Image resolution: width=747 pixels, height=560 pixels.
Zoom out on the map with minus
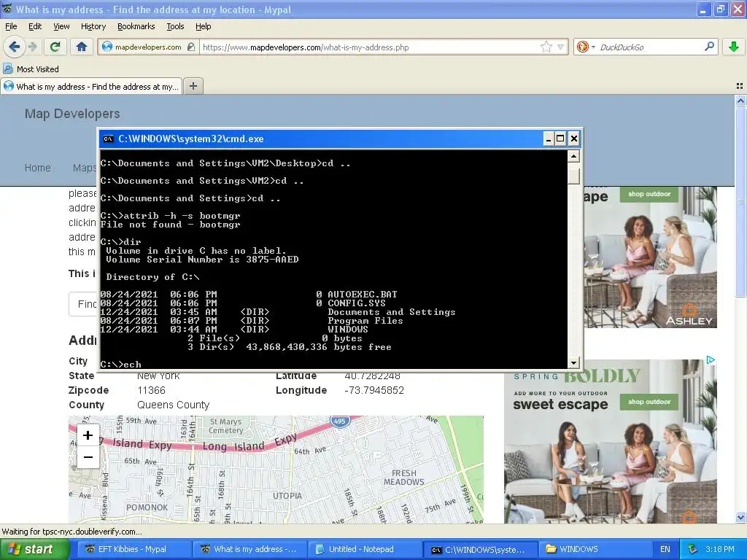88,457
